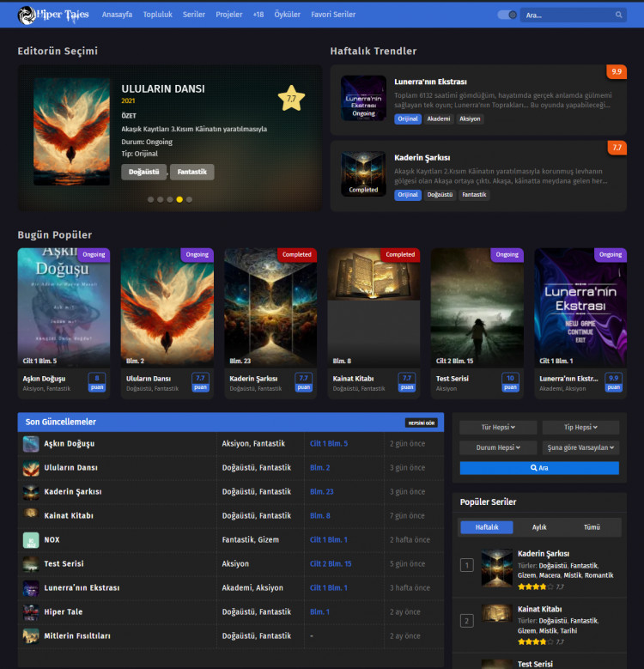Click the 10 puan badge on Test Serisi
The image size is (644, 669).
[x=510, y=382]
